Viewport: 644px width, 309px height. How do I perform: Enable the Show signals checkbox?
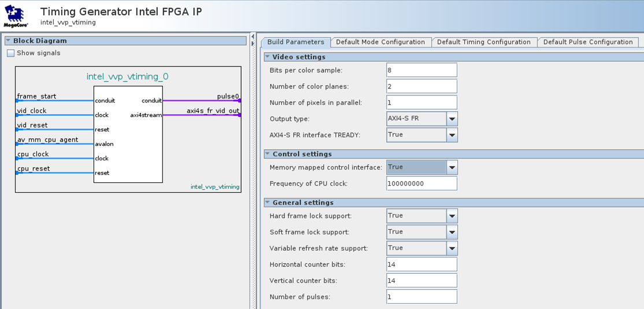(10, 53)
